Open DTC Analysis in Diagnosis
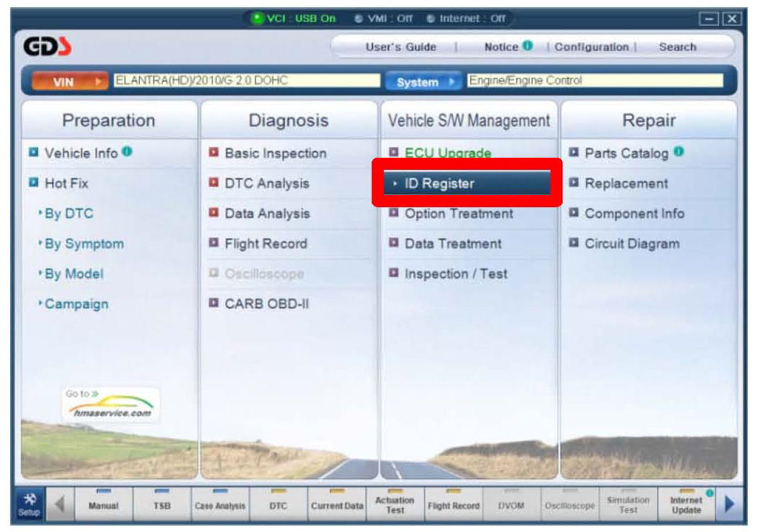The width and height of the screenshot is (765, 532). click(x=266, y=184)
